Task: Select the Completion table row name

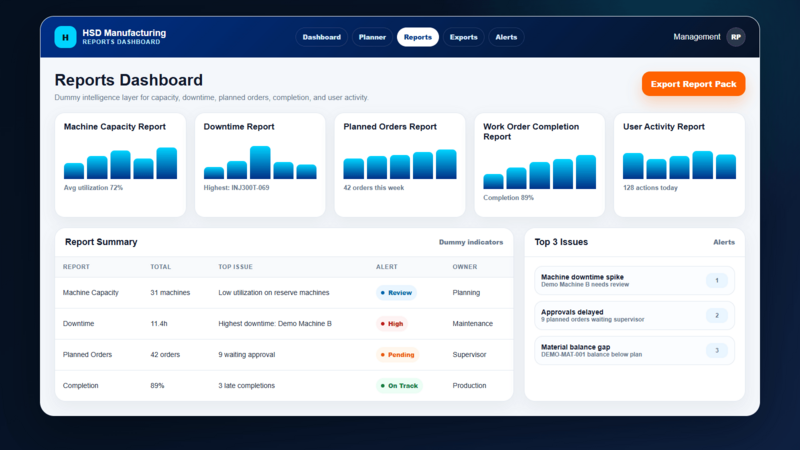Action: point(81,386)
